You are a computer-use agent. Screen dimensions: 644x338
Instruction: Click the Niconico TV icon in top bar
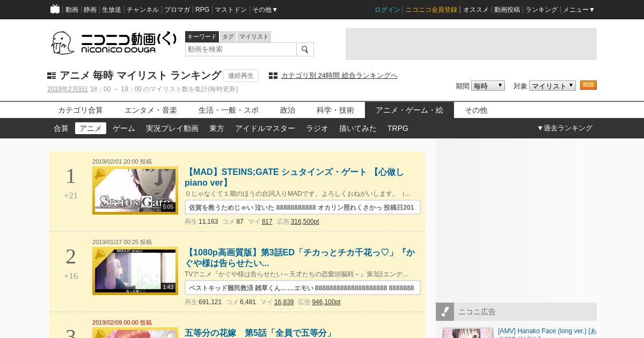[55, 9]
